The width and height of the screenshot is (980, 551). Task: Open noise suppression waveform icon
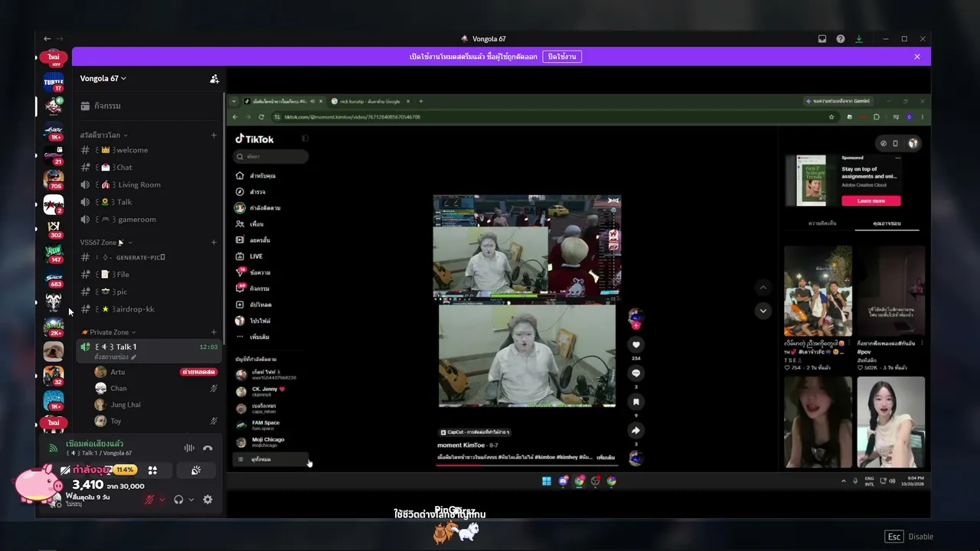(189, 448)
